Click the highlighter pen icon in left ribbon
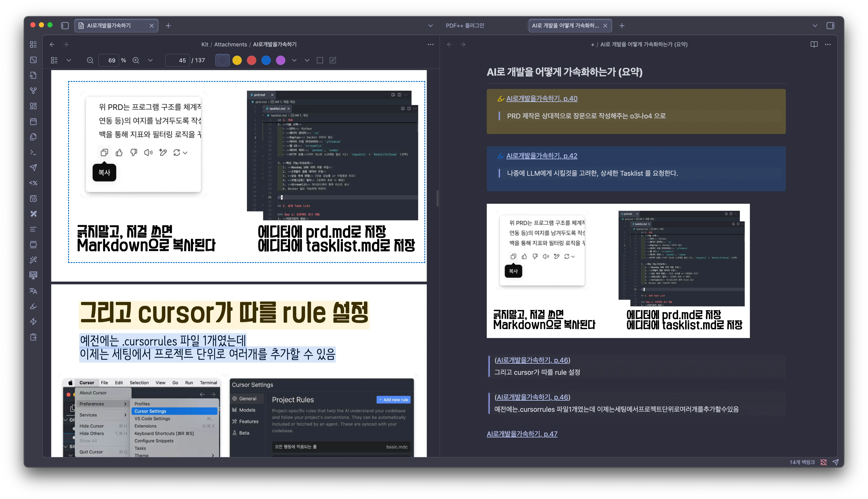The height and width of the screenshot is (499, 868). coord(33,306)
